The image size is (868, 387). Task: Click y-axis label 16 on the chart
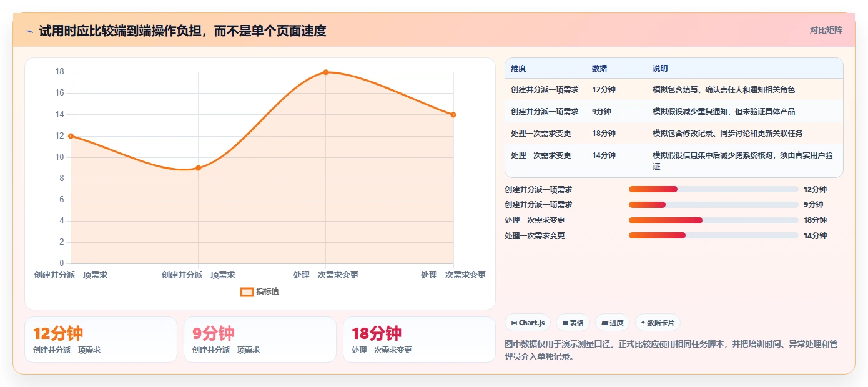coord(60,93)
